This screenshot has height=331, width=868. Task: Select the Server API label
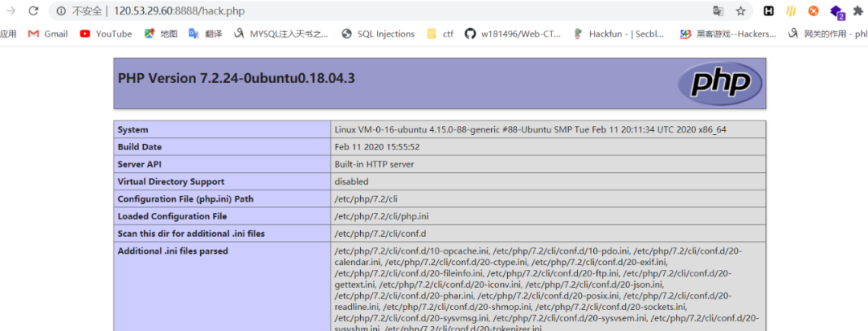click(x=140, y=165)
